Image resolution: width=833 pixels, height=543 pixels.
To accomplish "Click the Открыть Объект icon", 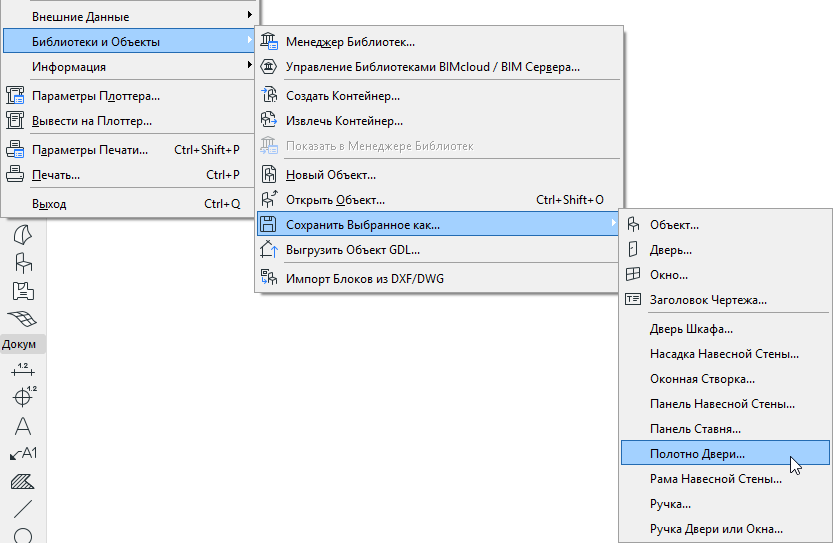I will coord(269,200).
